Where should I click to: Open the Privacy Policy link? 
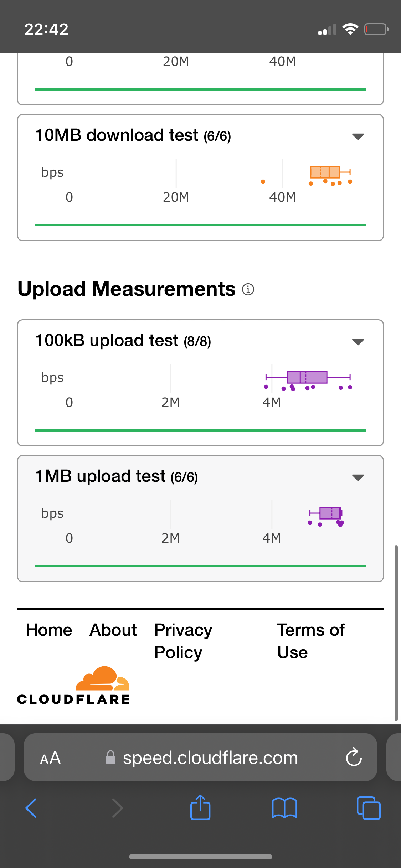(183, 641)
